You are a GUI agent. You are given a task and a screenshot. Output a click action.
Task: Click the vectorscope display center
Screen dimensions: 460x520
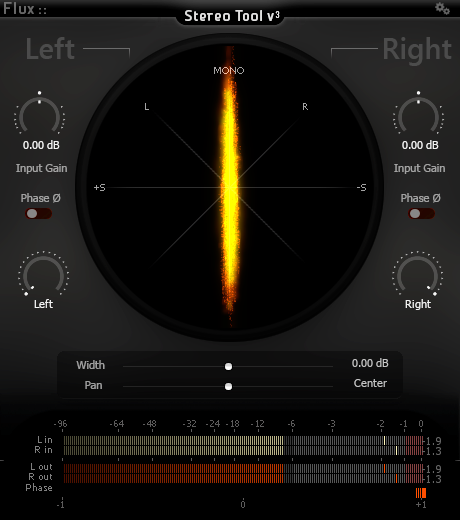coord(230,187)
